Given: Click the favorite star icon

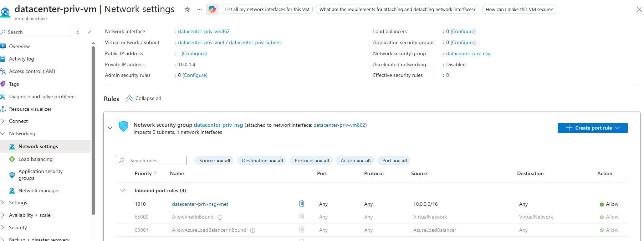Looking at the screenshot, I should [187, 10].
